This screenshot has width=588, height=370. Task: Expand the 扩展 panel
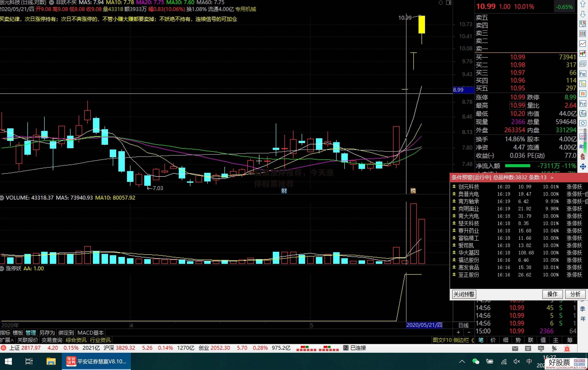pyautogui.click(x=7, y=340)
